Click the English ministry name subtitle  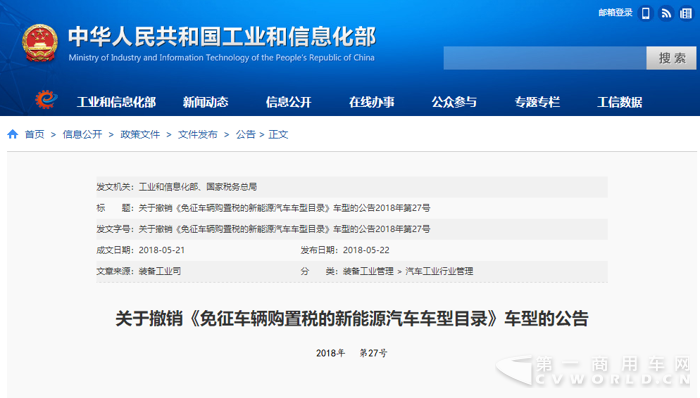(x=221, y=58)
